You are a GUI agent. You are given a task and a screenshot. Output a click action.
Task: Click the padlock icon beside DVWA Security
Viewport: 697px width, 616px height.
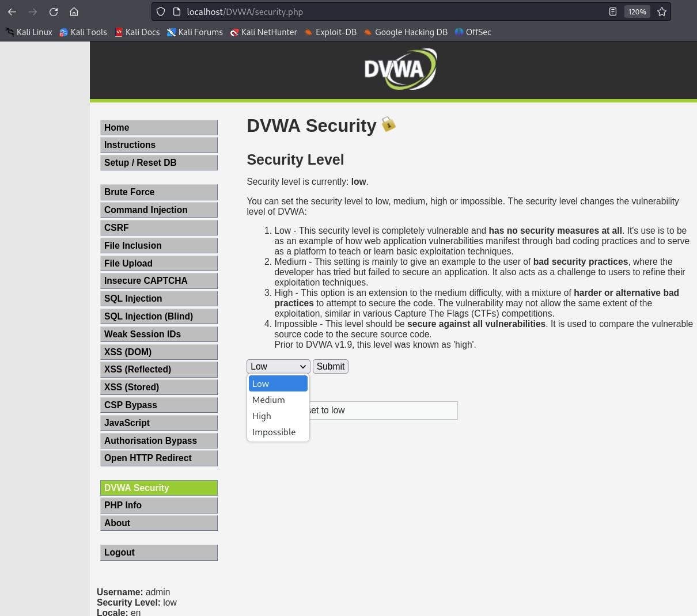(389, 124)
